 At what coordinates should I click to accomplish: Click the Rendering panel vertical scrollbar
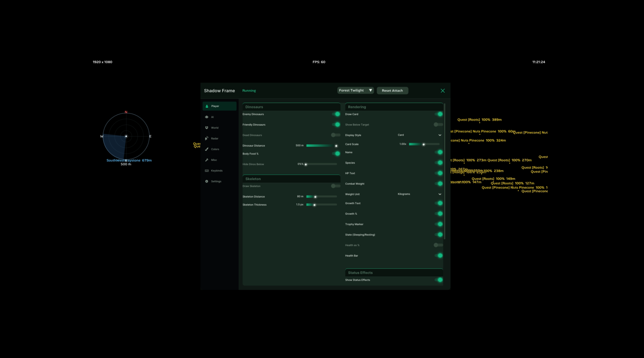444,171
